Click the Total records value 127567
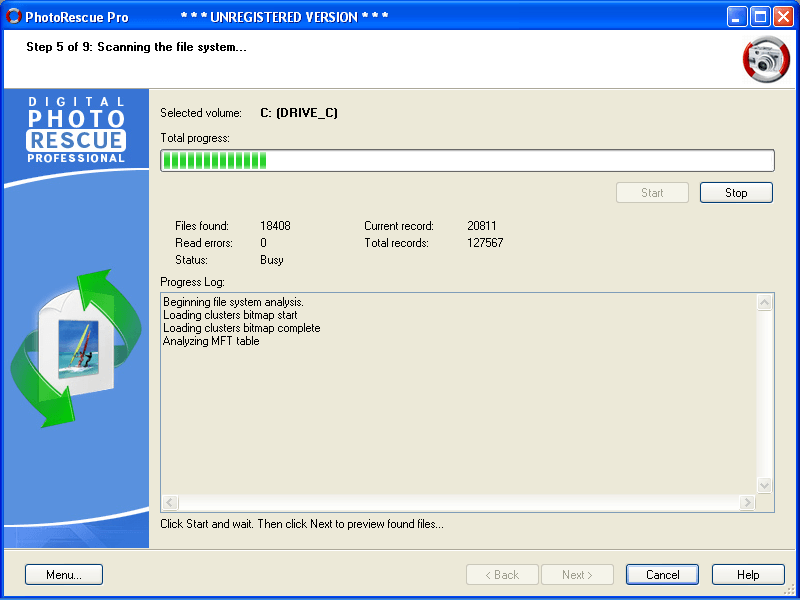 click(485, 243)
